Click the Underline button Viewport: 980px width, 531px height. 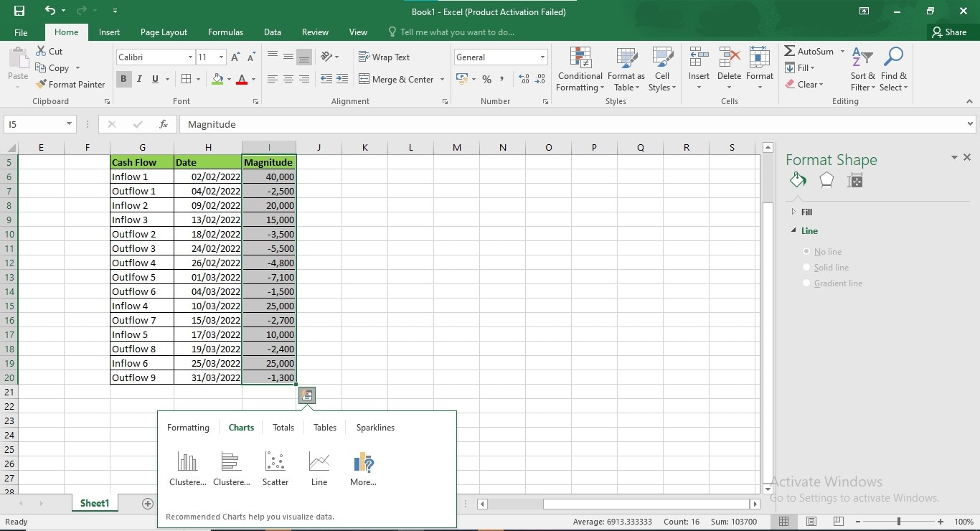click(x=155, y=79)
